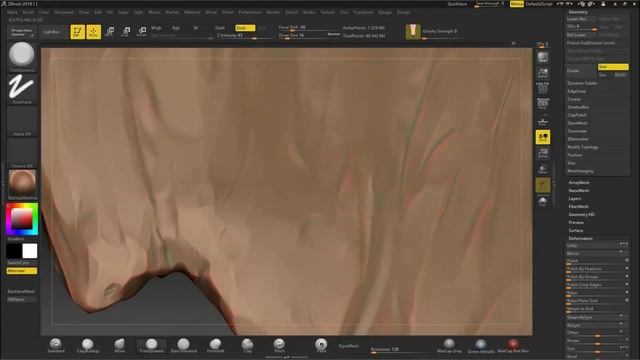Open the Texture Off selector
Image resolution: width=640 pixels, height=360 pixels.
click(22, 153)
